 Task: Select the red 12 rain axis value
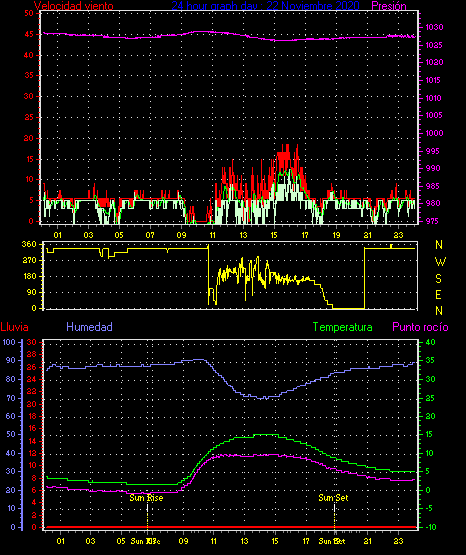tap(32, 453)
